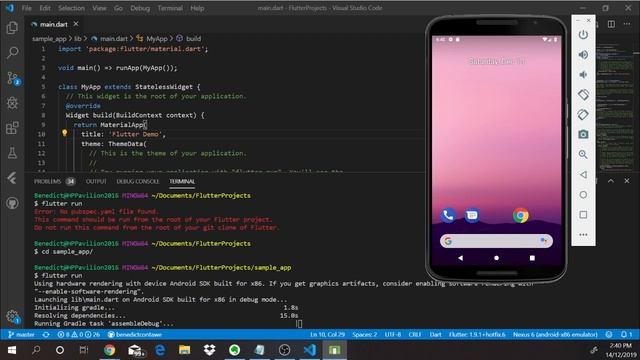Tap the Android home navigation button
640x360 pixels.
point(496,258)
